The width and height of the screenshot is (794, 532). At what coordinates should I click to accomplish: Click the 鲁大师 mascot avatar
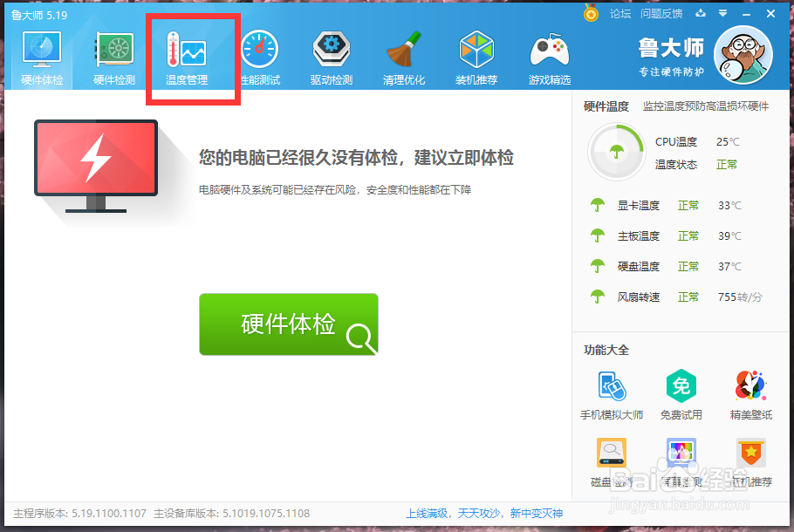pos(743,55)
